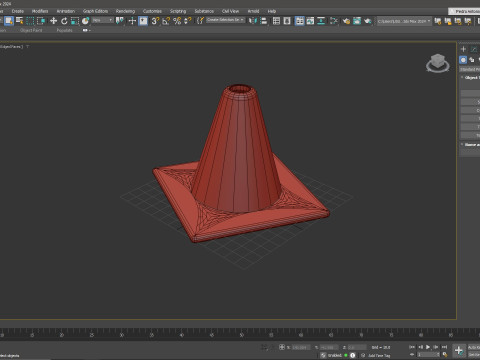Click the third project folder icon

coord(458,21)
